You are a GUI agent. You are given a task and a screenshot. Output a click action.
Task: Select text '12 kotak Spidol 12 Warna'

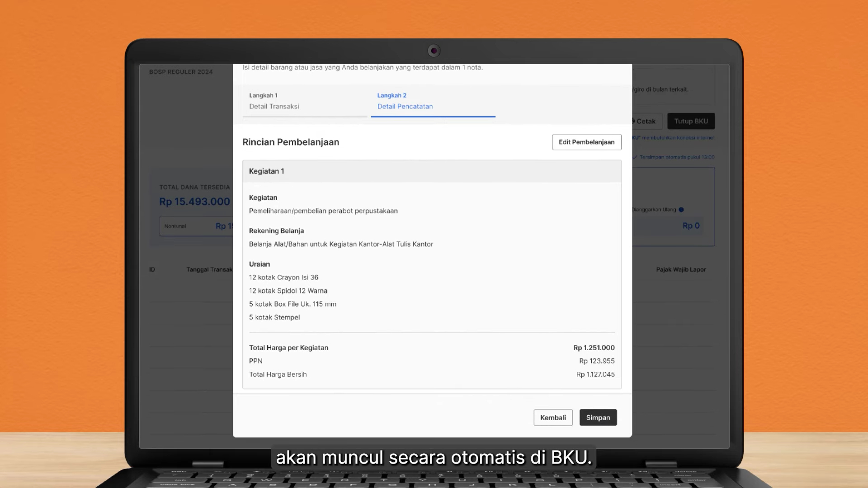coord(288,291)
